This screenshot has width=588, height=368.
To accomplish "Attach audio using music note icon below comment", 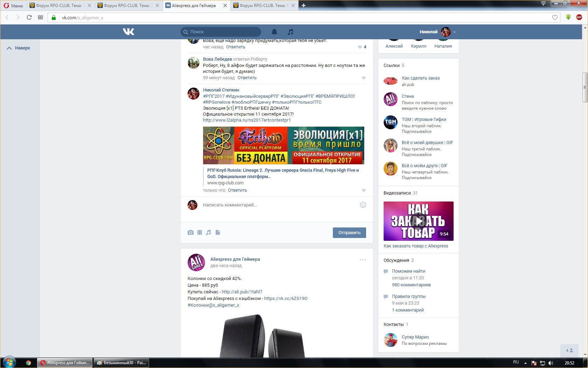I will click(209, 232).
